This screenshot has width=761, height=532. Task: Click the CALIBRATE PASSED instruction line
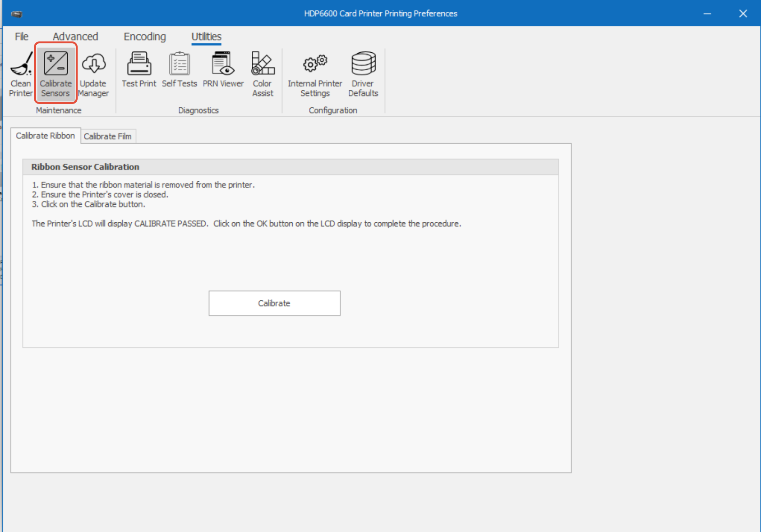tap(247, 224)
